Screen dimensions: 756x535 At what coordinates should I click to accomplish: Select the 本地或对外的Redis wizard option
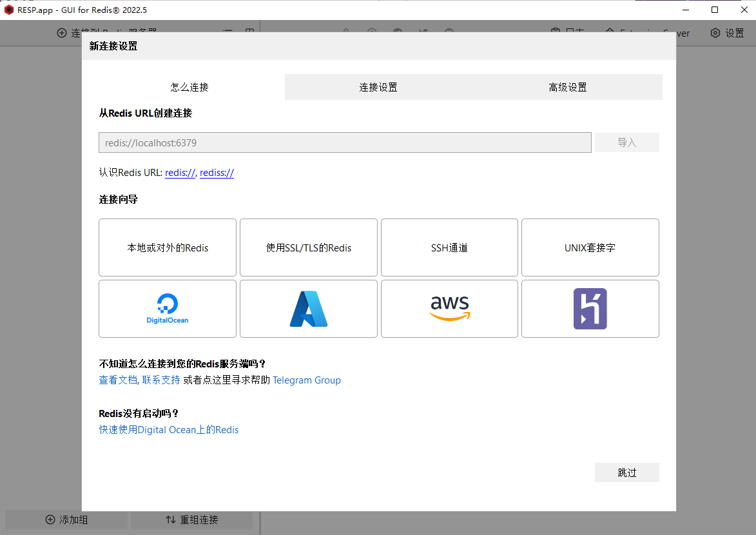click(x=168, y=248)
